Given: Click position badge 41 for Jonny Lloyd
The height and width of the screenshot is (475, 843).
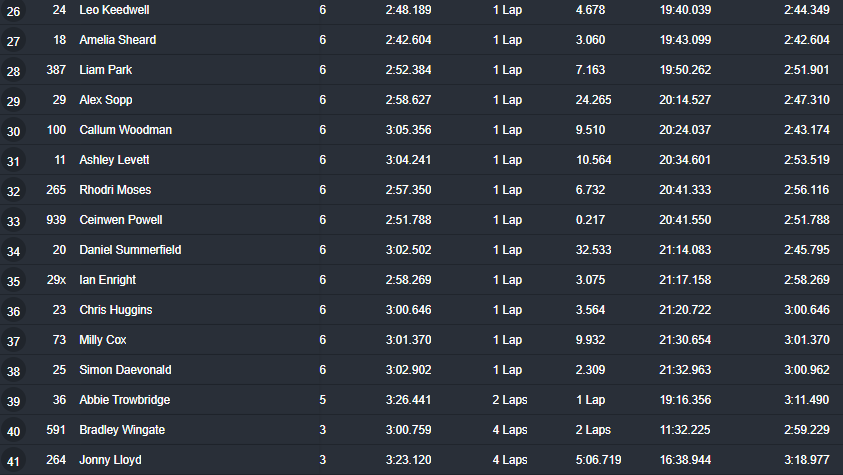Looking at the screenshot, I should (13, 461).
